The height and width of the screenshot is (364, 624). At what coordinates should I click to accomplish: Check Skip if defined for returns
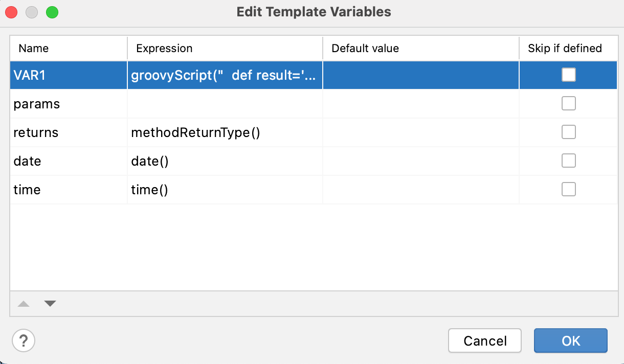[x=568, y=132]
